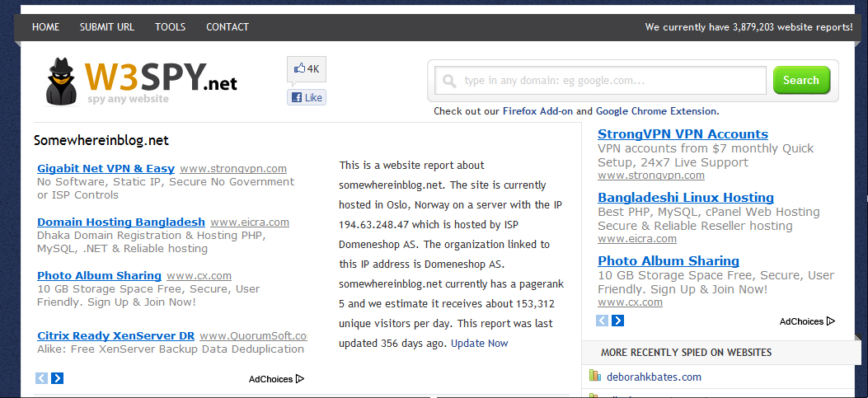Open the Bangladeshi Linux Hosting ad link
Screen dimensions: 868x398
point(685,198)
